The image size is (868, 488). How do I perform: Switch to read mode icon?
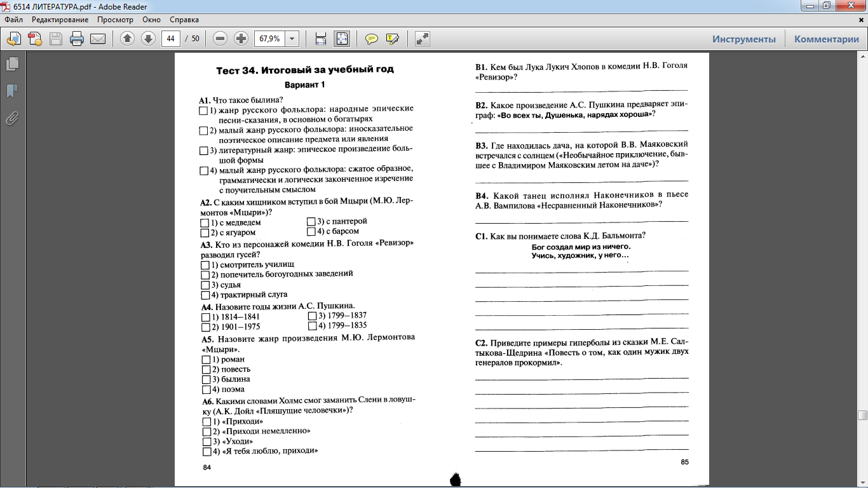[423, 39]
